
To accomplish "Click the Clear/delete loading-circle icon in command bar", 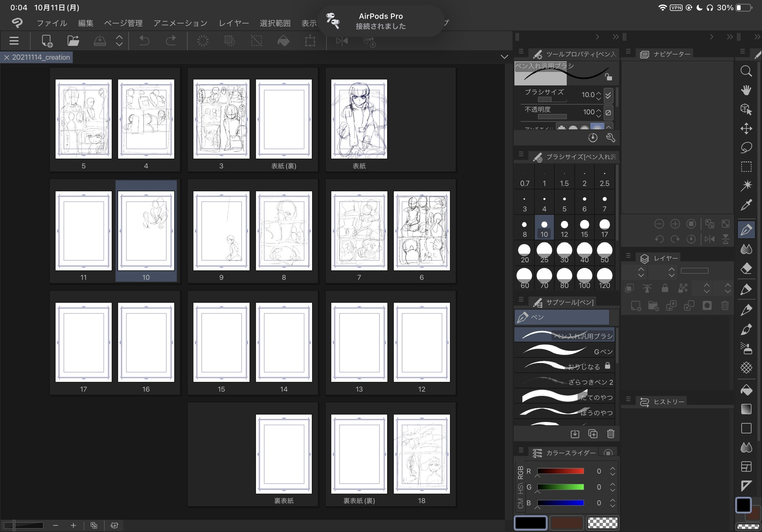I will (x=203, y=41).
